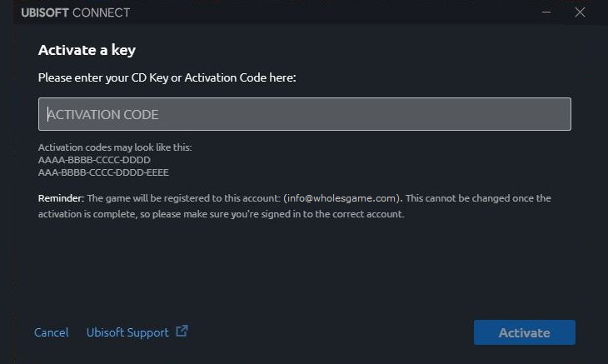This screenshot has width=608, height=364.
Task: Click the empty title bar area
Action: click(333, 12)
